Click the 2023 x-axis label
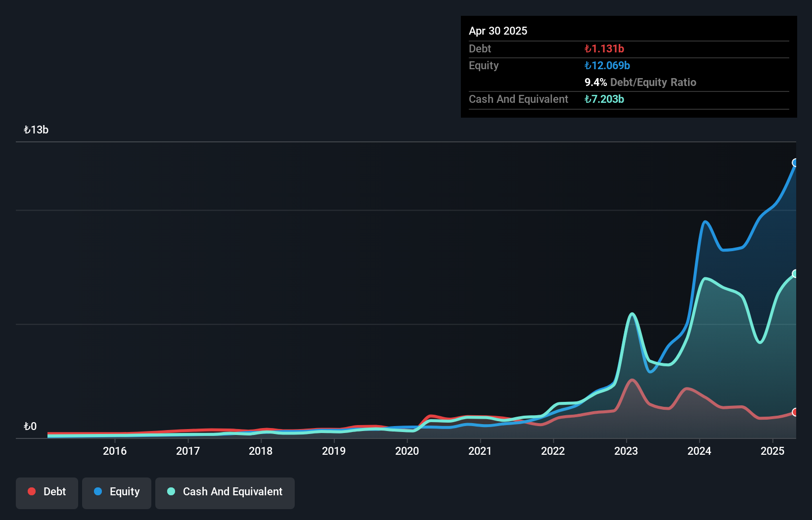This screenshot has height=520, width=812. pos(626,451)
